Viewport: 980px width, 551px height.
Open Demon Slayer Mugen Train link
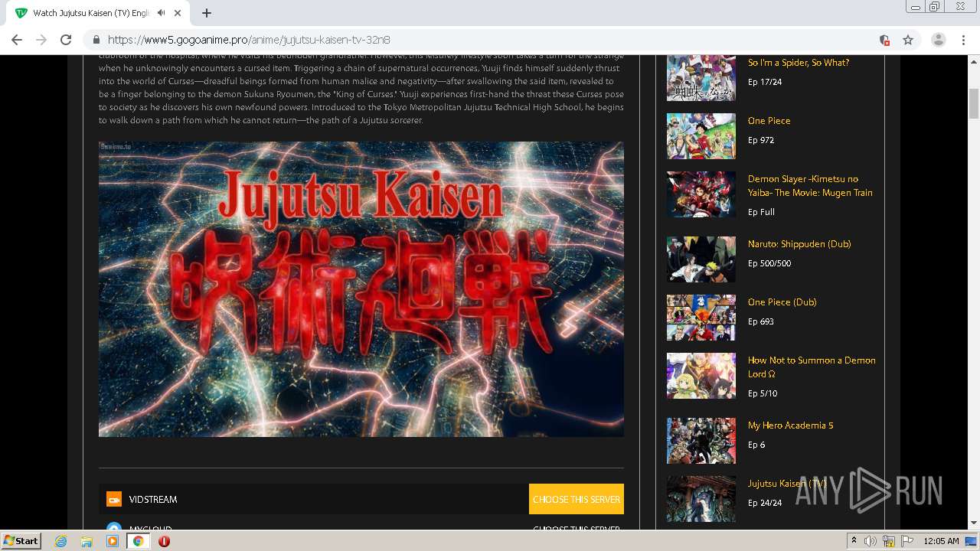[810, 186]
